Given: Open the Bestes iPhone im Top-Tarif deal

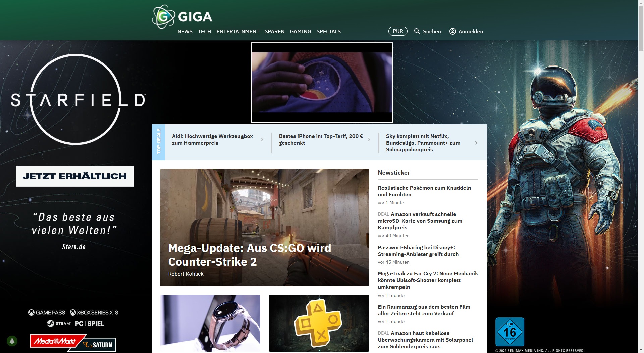Looking at the screenshot, I should pos(321,140).
